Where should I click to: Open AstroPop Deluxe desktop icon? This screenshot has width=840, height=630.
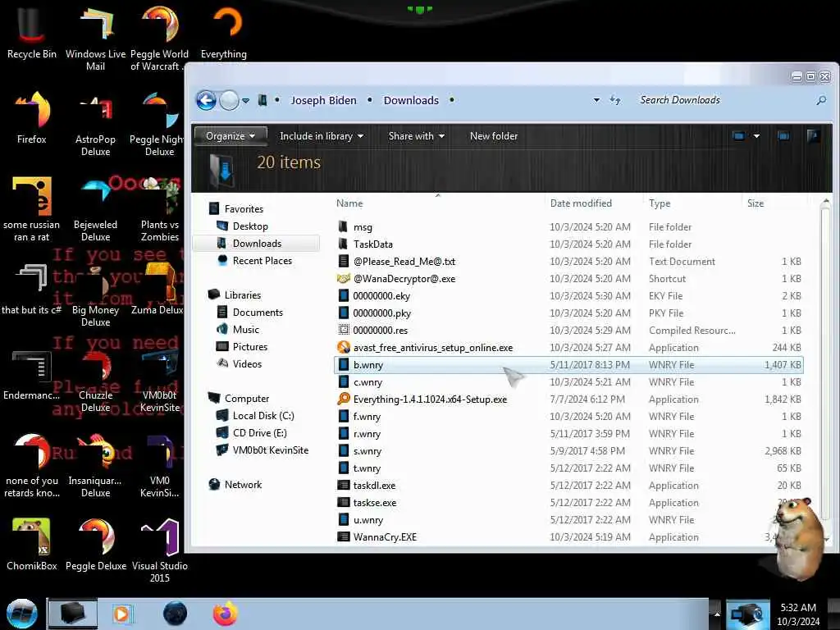pyautogui.click(x=95, y=125)
